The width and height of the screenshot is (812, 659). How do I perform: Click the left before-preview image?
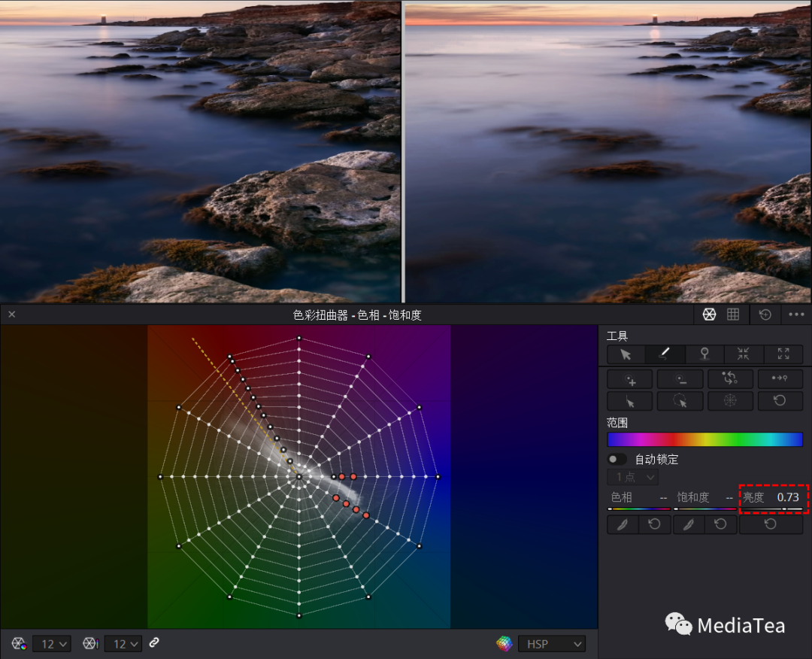pos(200,151)
